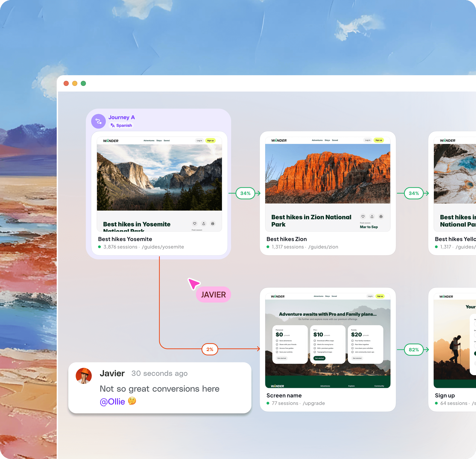Select the Spanish language tag
Screen dimensions: 476x459
121,125
